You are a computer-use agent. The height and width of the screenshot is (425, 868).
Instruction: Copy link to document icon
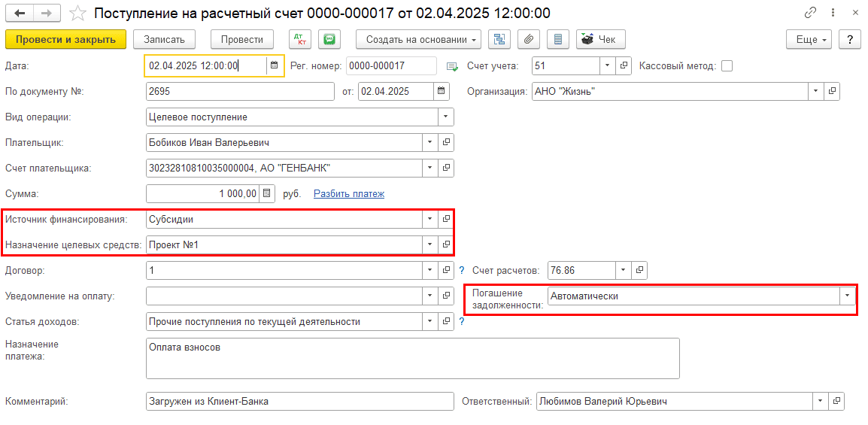click(810, 13)
